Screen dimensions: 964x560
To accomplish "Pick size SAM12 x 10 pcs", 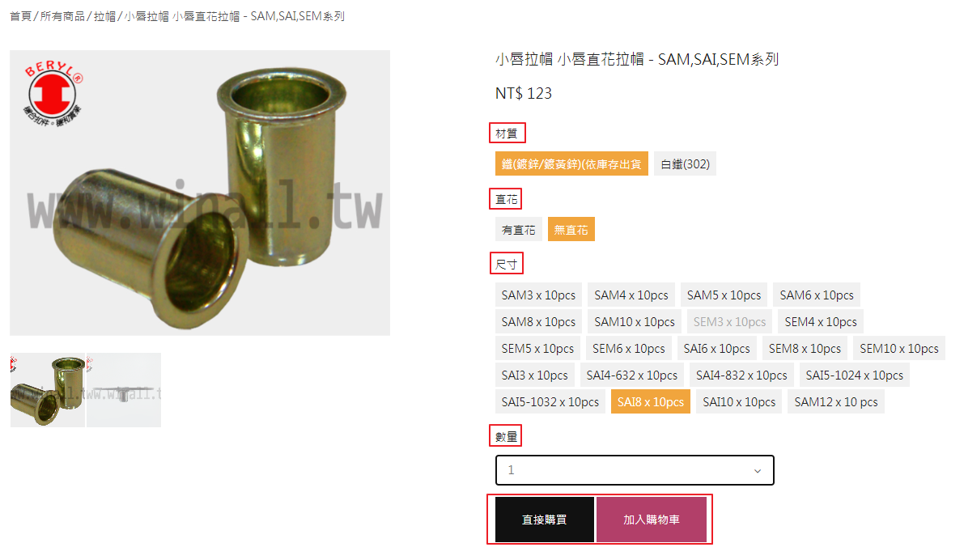I will tap(836, 402).
